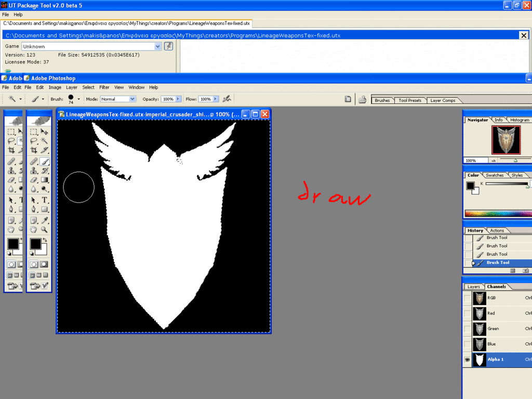Open the Opacity slider arrow
Viewport: 532px width, 399px height.
[x=178, y=99]
